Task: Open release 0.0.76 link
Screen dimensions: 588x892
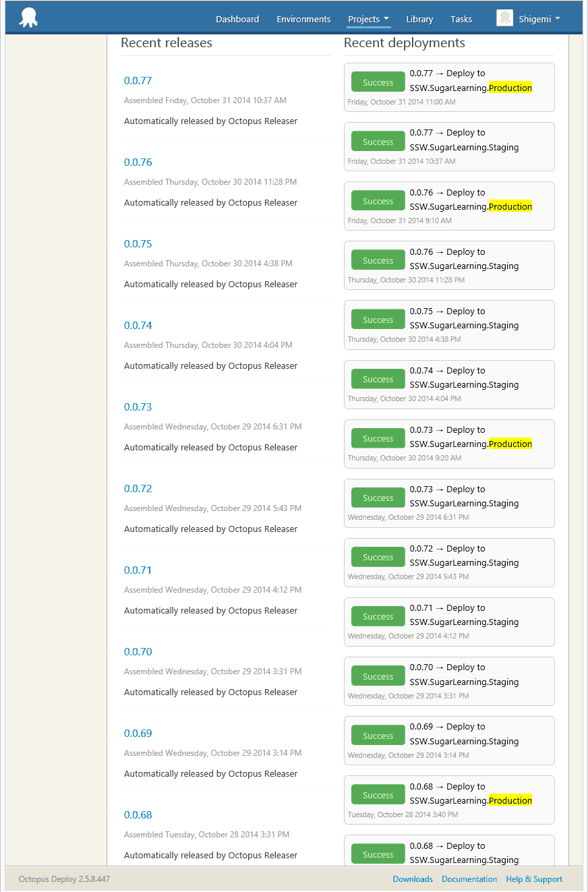Action: pyautogui.click(x=138, y=162)
